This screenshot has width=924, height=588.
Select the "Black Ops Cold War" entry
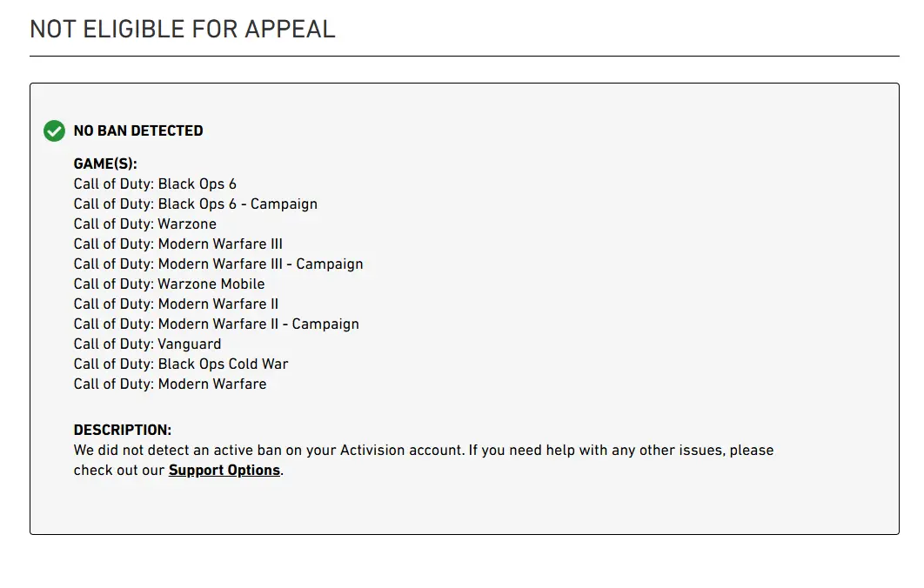181,364
